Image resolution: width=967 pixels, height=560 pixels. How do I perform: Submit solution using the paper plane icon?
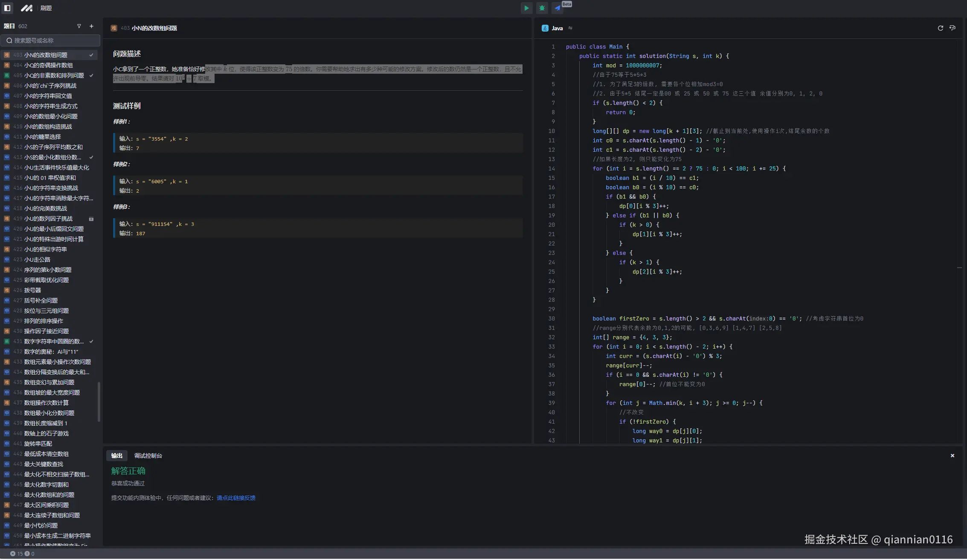click(557, 8)
